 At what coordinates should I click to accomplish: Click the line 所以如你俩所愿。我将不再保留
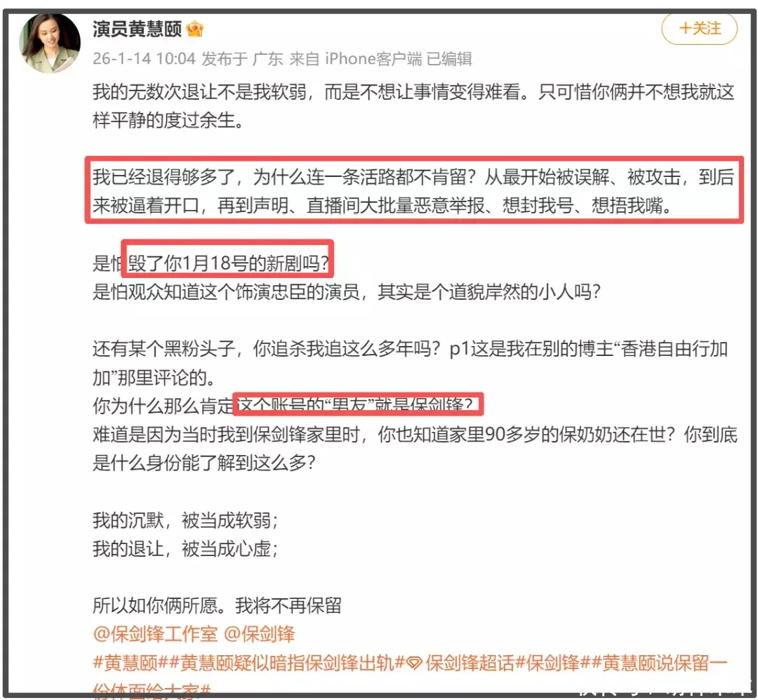[x=217, y=605]
